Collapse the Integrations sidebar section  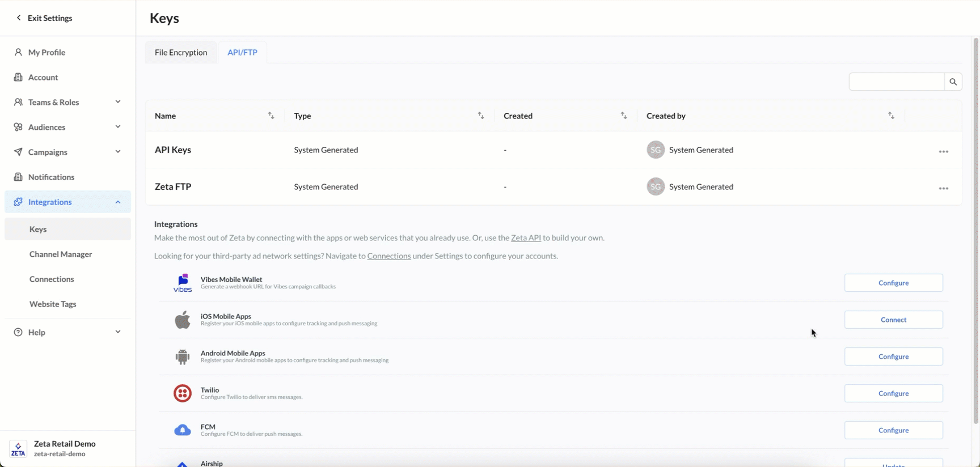click(118, 202)
